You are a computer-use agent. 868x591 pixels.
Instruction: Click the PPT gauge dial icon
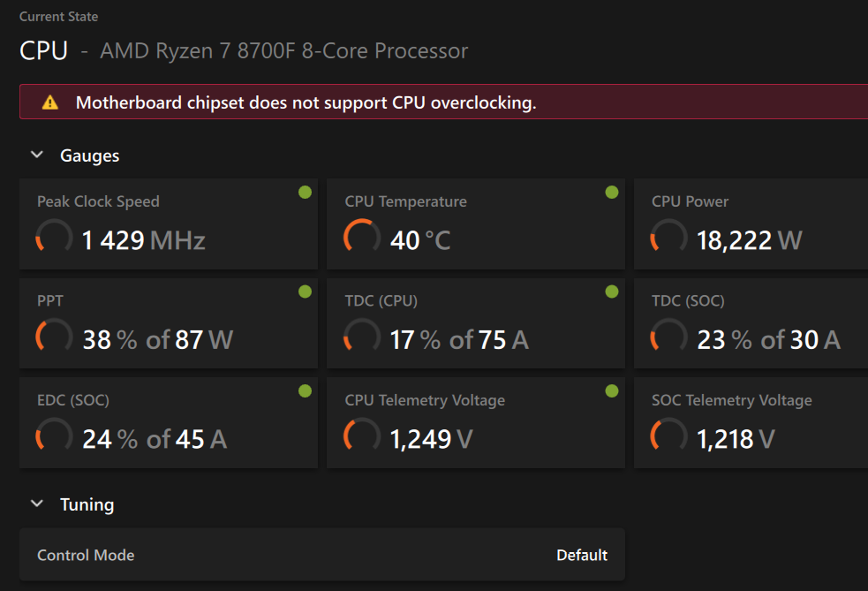point(54,338)
